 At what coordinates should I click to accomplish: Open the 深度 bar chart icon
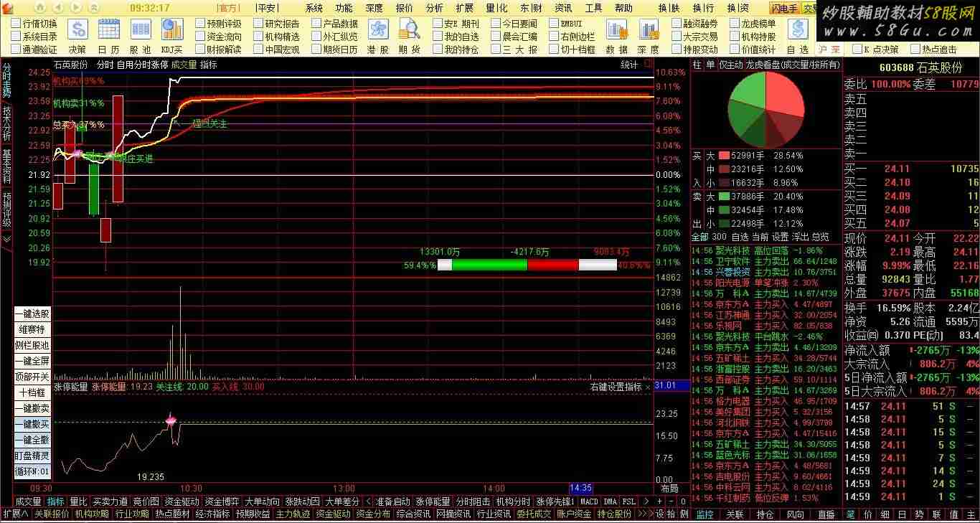(x=648, y=29)
